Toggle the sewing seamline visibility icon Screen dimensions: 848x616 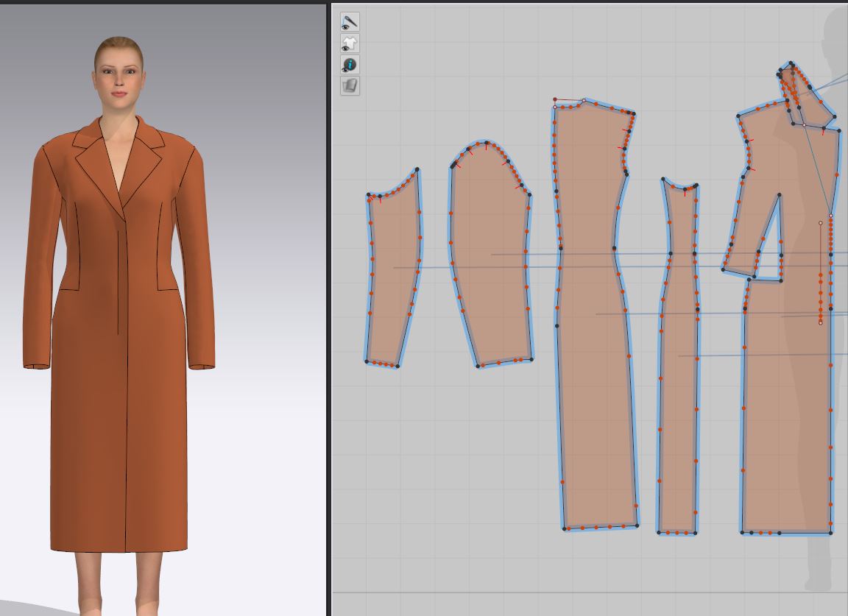(x=350, y=22)
